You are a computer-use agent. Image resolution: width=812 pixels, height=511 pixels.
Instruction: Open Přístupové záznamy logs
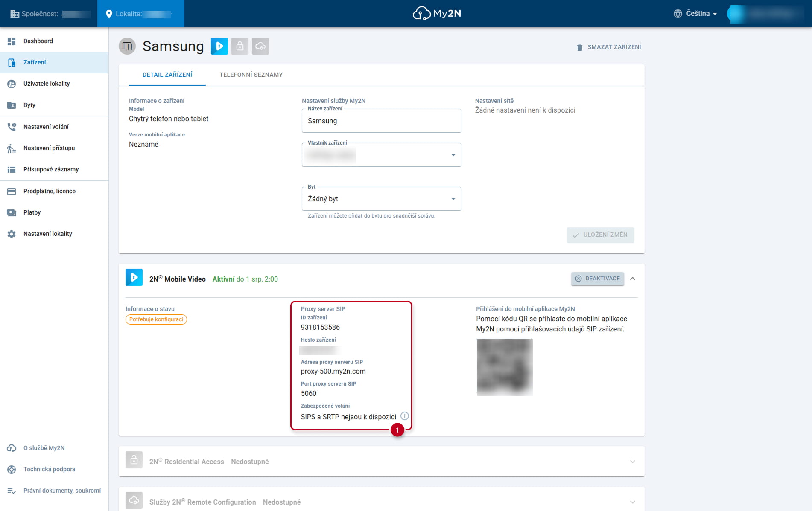coord(54,169)
